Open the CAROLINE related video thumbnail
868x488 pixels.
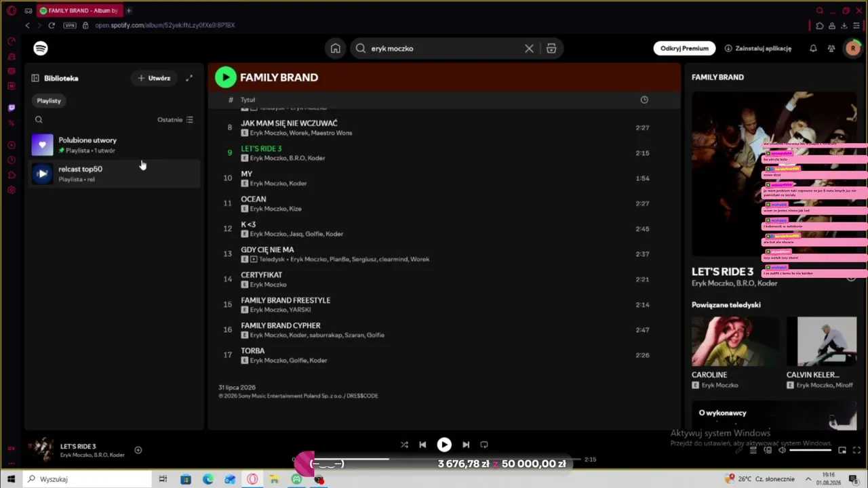click(x=735, y=342)
